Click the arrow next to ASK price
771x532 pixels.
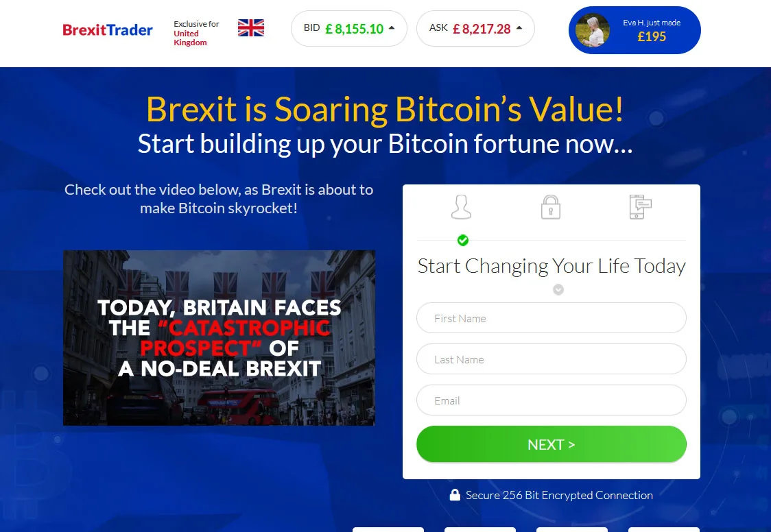[519, 28]
